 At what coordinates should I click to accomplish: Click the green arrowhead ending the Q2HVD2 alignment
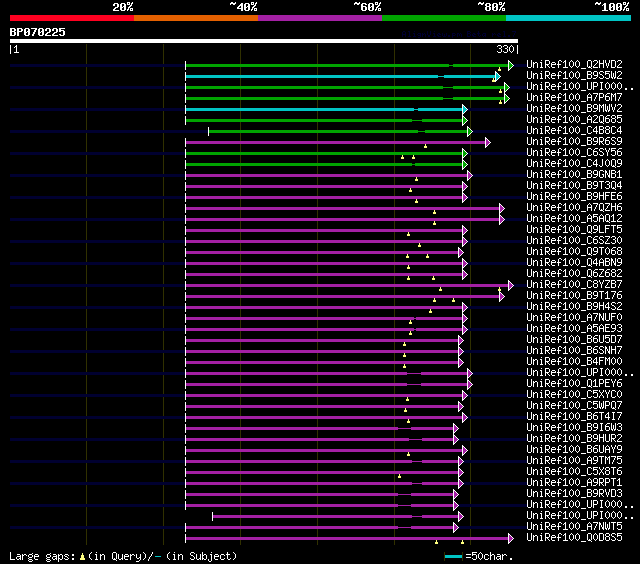[x=511, y=65]
